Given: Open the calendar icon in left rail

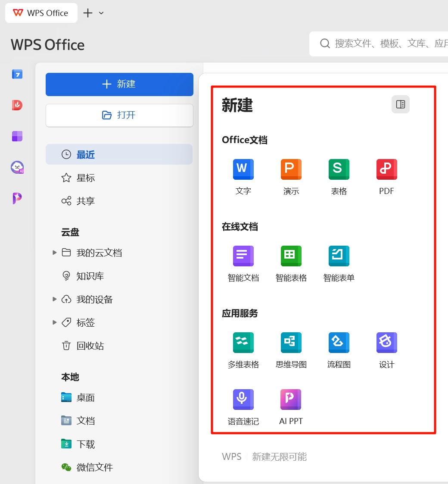Looking at the screenshot, I should pos(17,74).
